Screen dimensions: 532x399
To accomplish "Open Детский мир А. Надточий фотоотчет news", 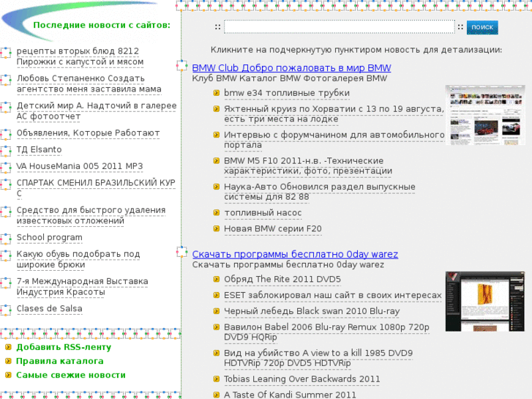I will [x=97, y=111].
